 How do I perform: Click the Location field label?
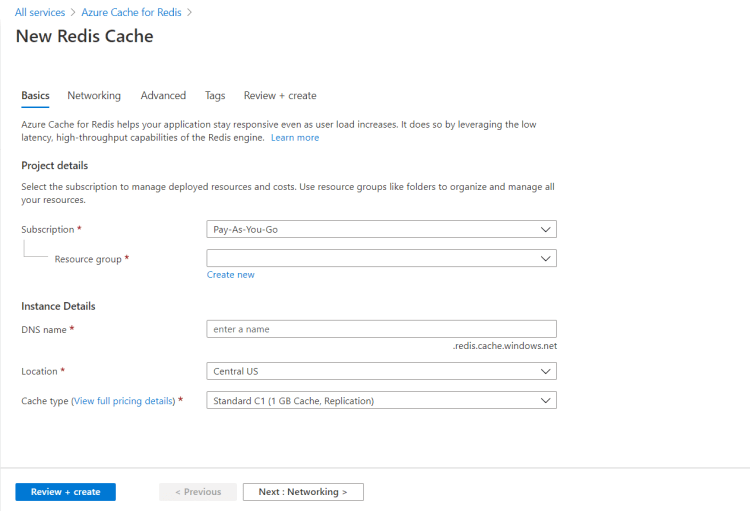[x=39, y=371]
